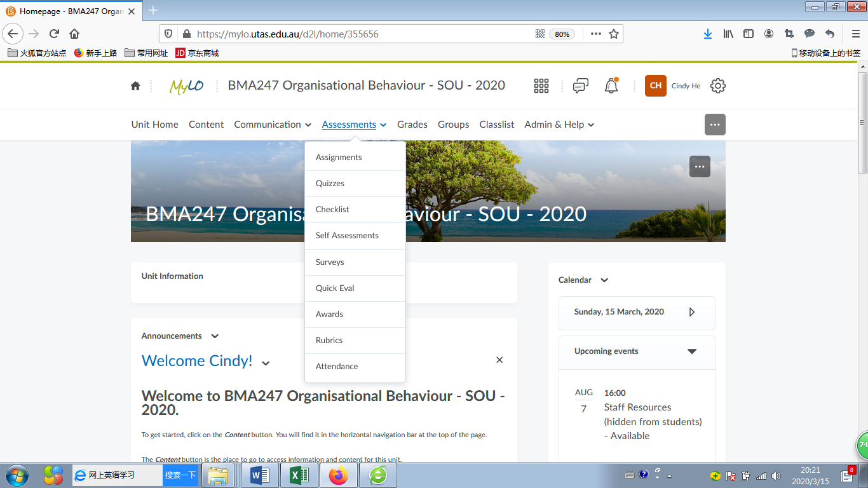The height and width of the screenshot is (488, 868).
Task: Bookmark this page with star icon
Action: click(x=614, y=34)
